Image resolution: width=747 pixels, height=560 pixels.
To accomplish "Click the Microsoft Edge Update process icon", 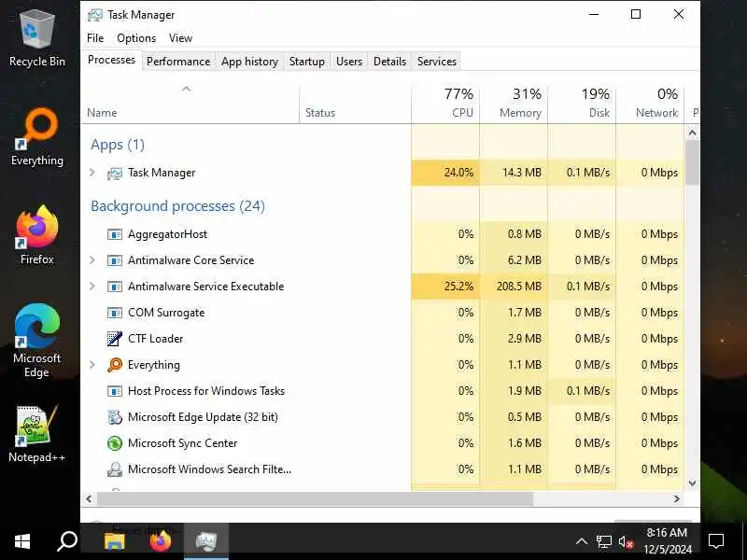I will point(114,417).
